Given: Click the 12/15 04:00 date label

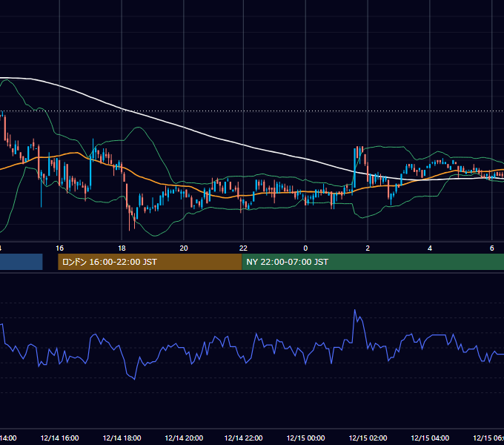Looking at the screenshot, I should [x=430, y=438].
